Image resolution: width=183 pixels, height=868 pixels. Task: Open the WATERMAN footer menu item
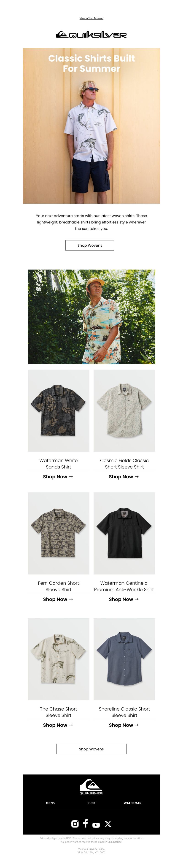coord(132,803)
